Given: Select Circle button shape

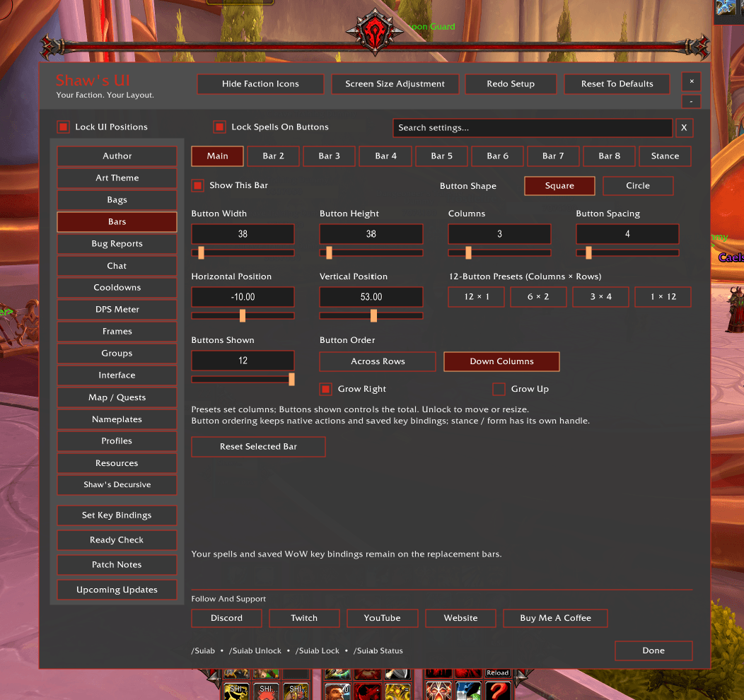Looking at the screenshot, I should [638, 186].
